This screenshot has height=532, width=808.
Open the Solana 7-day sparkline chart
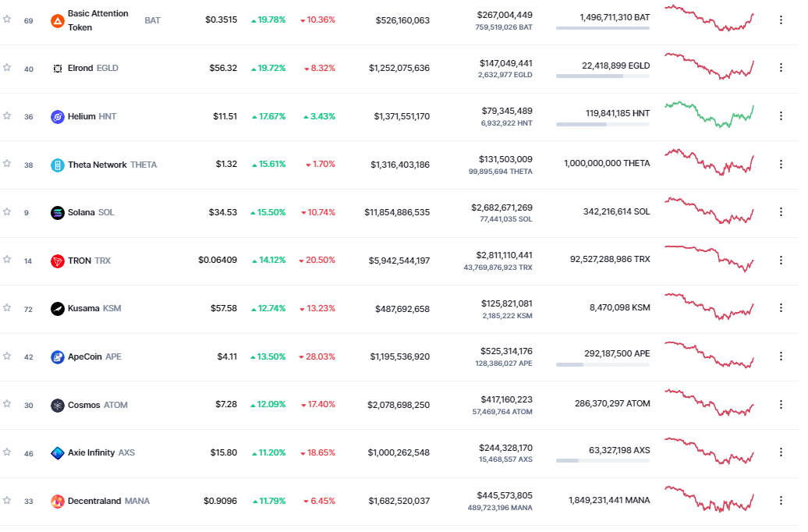pyautogui.click(x=709, y=211)
